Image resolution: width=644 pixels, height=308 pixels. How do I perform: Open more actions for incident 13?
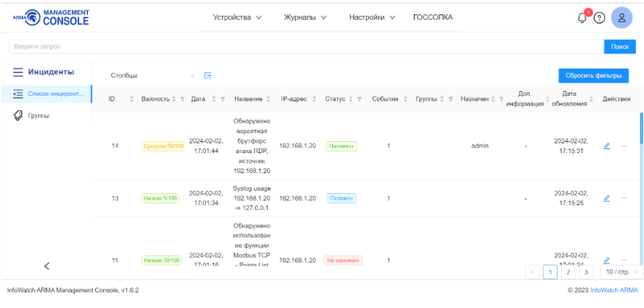point(624,198)
